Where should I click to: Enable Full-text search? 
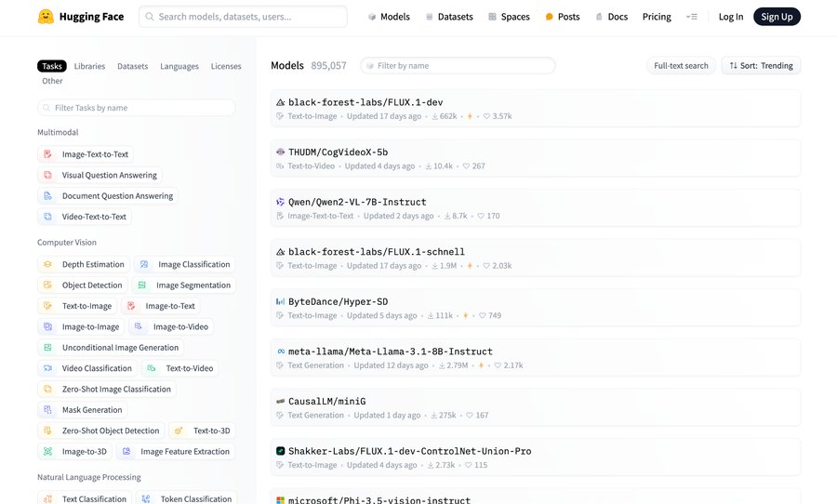(x=681, y=66)
